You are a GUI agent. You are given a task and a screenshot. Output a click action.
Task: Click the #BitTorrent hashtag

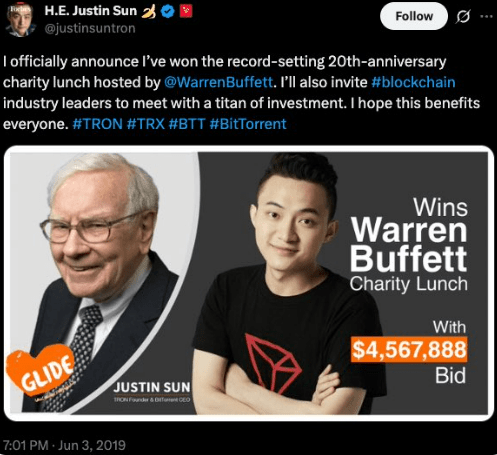(248, 124)
